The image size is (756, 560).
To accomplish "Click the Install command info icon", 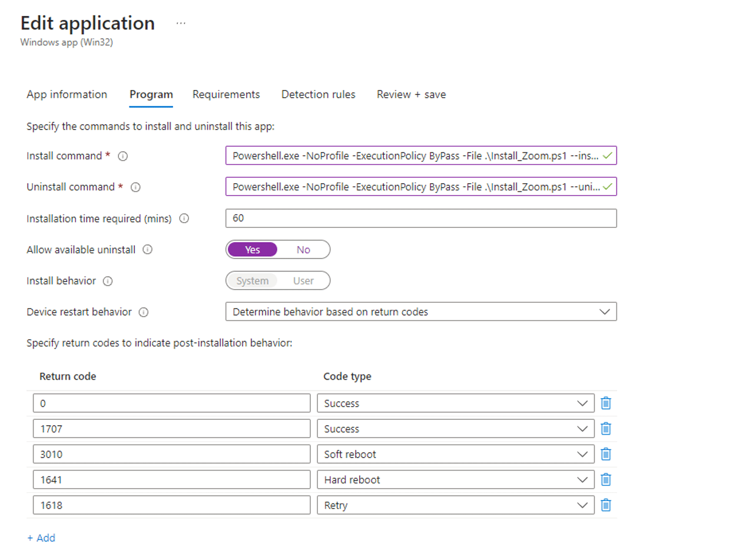I will (122, 156).
